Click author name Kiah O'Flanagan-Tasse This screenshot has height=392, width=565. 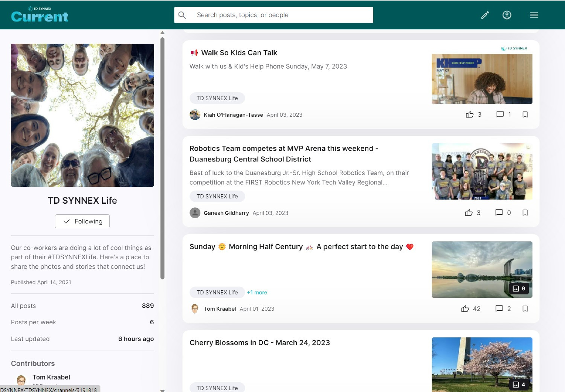tap(233, 115)
